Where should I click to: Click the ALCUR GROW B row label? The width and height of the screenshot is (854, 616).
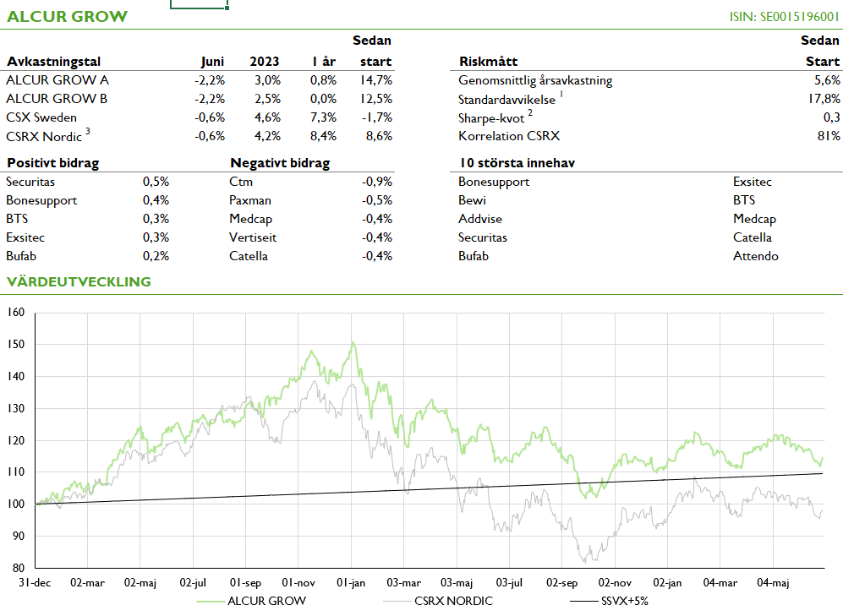(x=57, y=99)
